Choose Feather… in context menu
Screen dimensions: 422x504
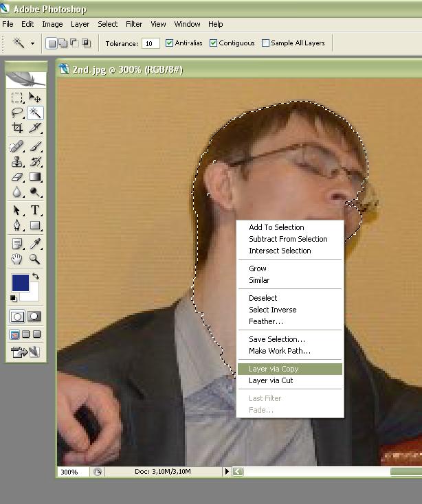pyautogui.click(x=290, y=321)
